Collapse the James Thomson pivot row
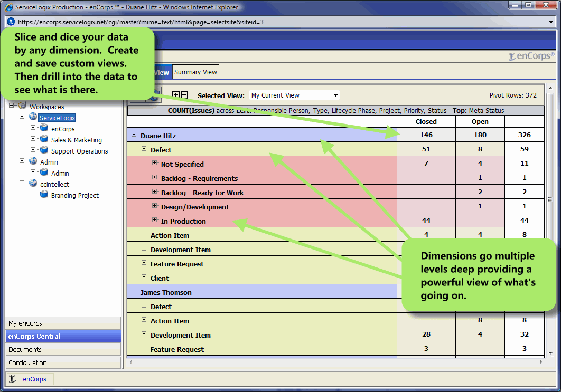 134,291
